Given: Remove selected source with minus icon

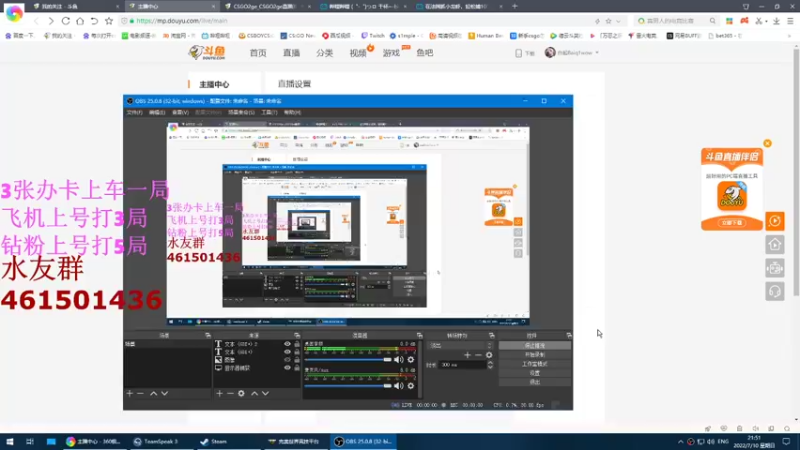Looking at the screenshot, I should point(230,393).
